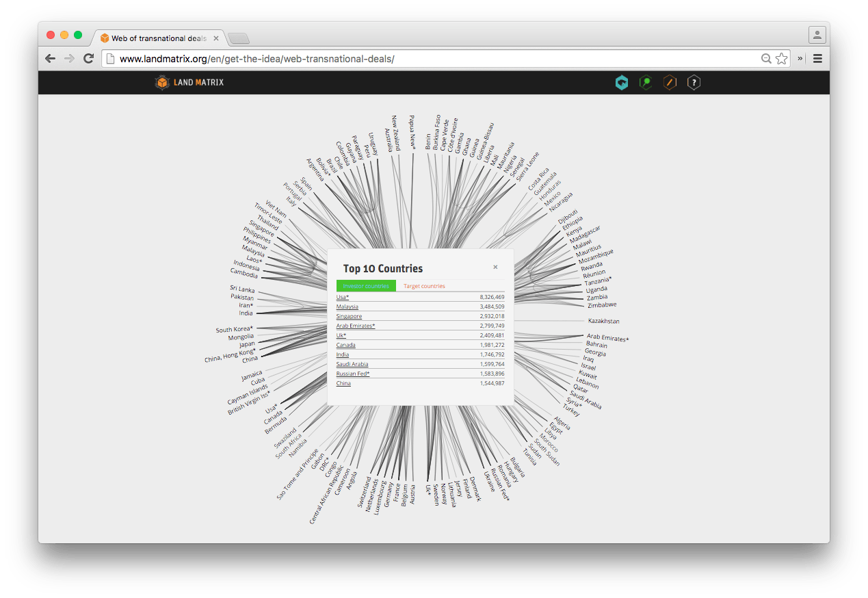Close the Top 10 Countries popup

coord(495,268)
